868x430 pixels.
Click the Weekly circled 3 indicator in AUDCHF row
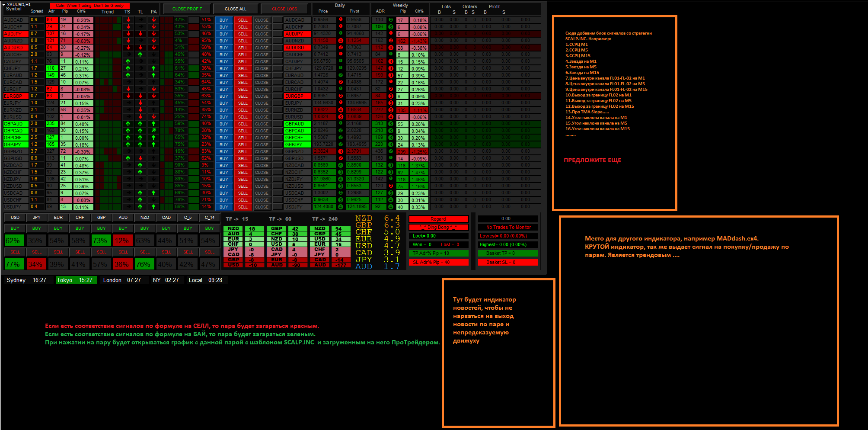(x=391, y=27)
